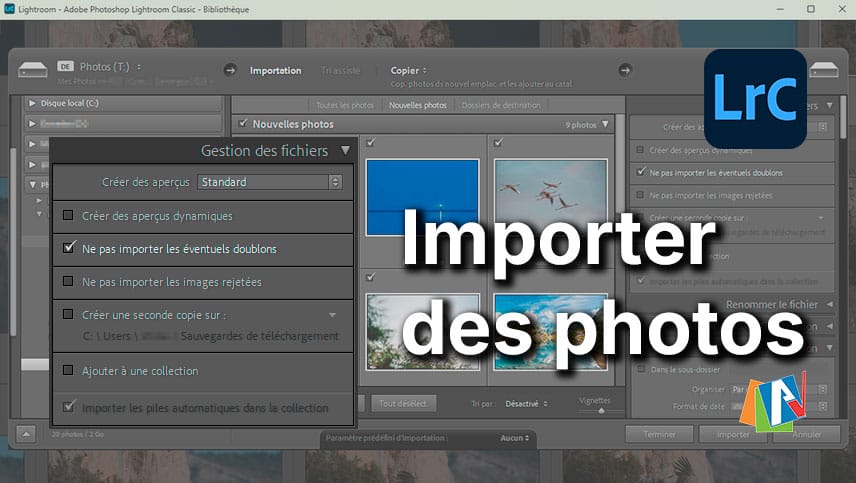
Task: Switch to the Toutes les photos tab
Action: tap(345, 105)
